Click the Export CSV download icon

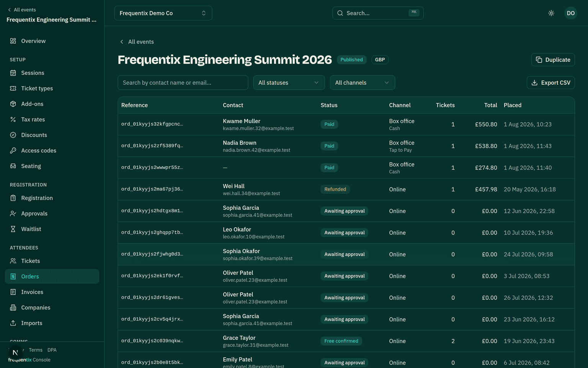click(534, 83)
